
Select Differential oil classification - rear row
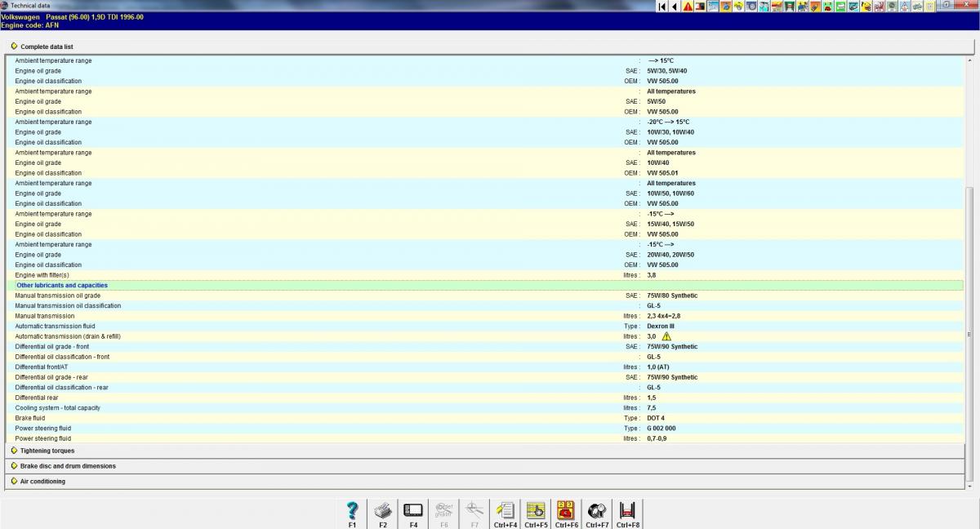pos(484,388)
